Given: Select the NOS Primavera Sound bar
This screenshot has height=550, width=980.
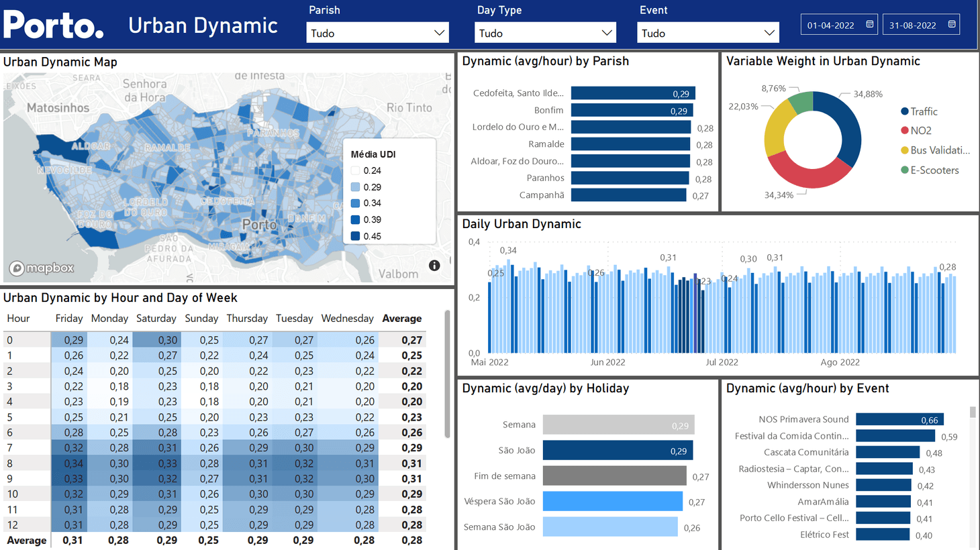Looking at the screenshot, I should pyautogui.click(x=899, y=419).
